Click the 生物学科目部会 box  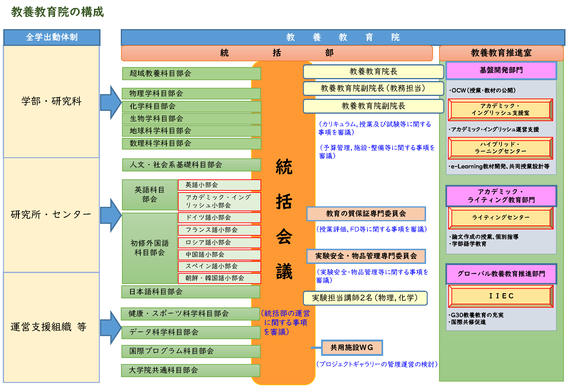[191, 119]
